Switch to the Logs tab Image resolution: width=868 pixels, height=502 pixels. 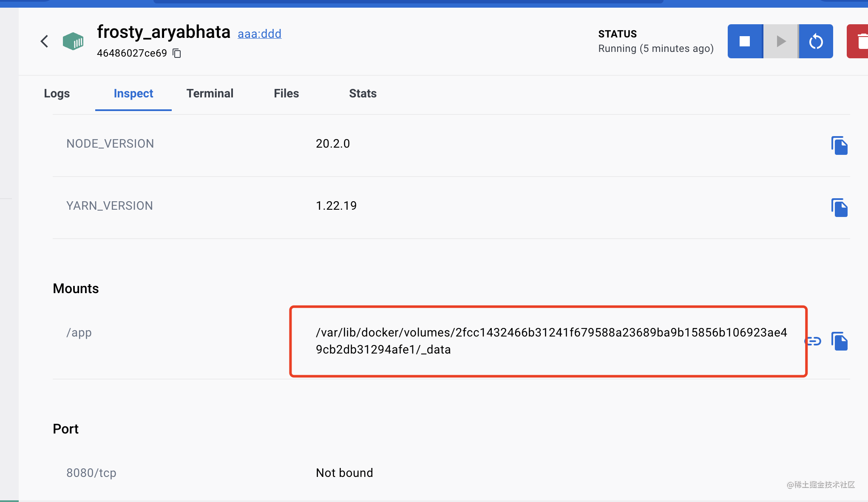57,94
